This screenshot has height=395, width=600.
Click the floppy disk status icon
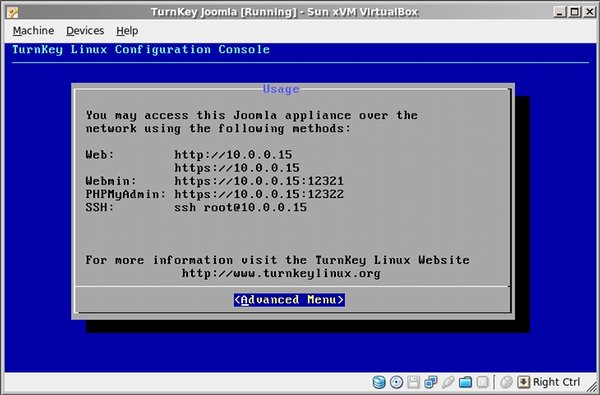pyautogui.click(x=414, y=382)
